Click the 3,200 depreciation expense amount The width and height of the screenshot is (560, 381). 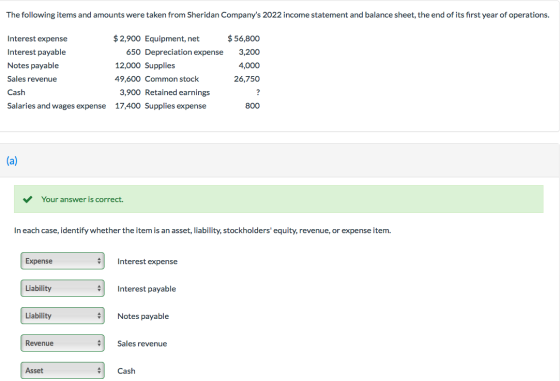point(249,52)
